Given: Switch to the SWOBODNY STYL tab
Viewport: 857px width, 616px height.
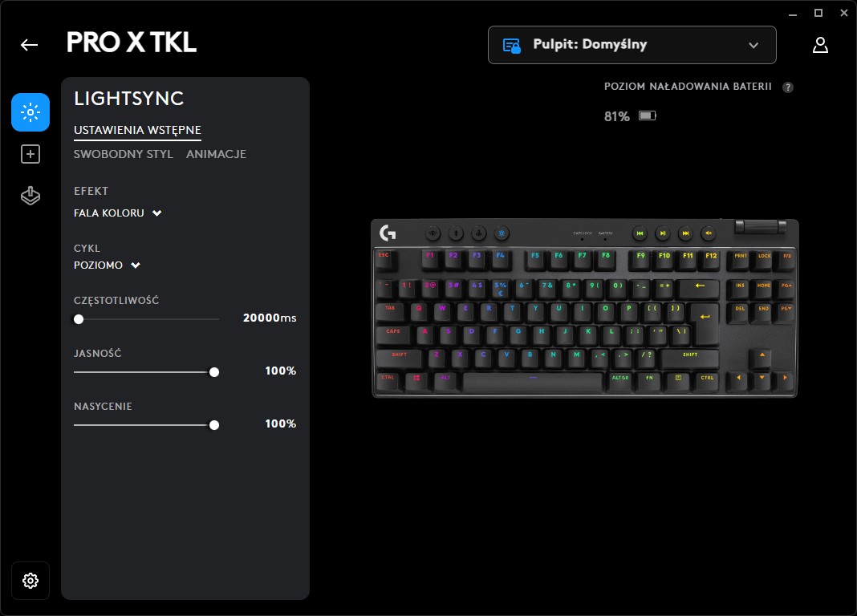Looking at the screenshot, I should pos(124,154).
